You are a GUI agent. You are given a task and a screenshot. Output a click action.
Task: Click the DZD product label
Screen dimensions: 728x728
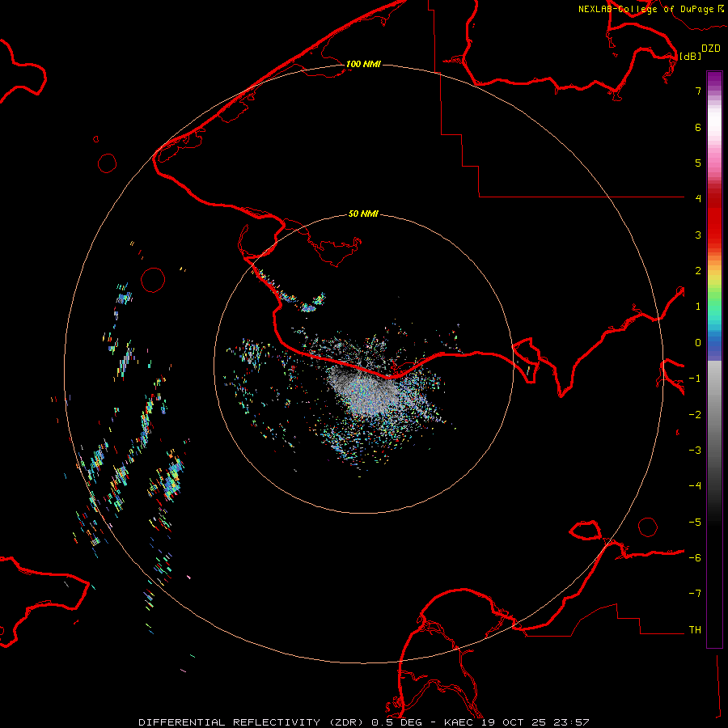tap(711, 48)
